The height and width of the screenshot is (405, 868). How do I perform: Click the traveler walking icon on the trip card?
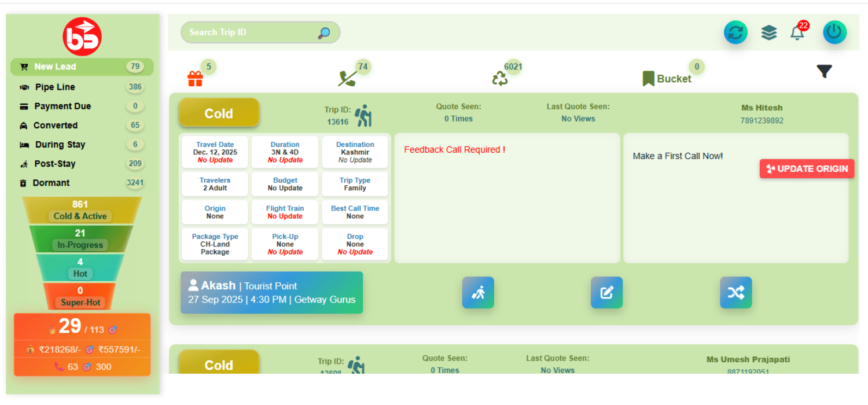click(478, 293)
